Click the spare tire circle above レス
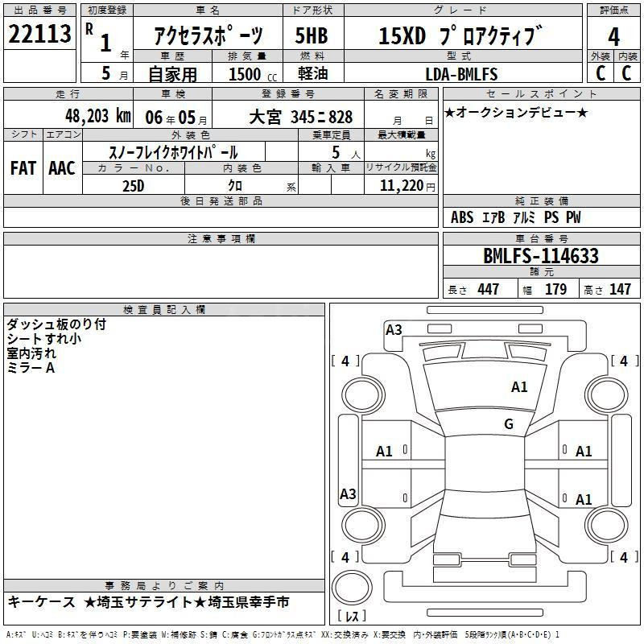Viewport: 644px width, 644px height. point(352,588)
